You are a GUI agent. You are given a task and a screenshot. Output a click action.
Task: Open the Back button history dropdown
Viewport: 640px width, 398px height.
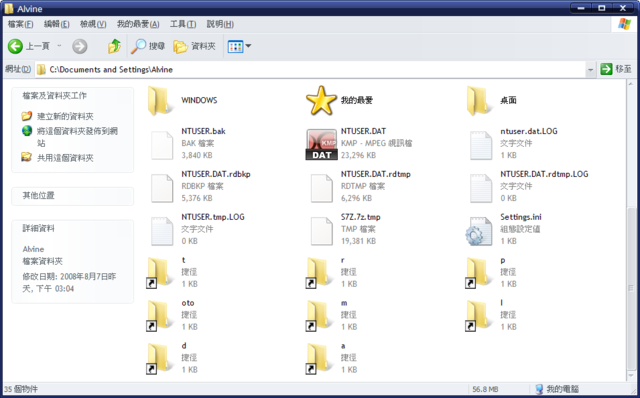59,46
